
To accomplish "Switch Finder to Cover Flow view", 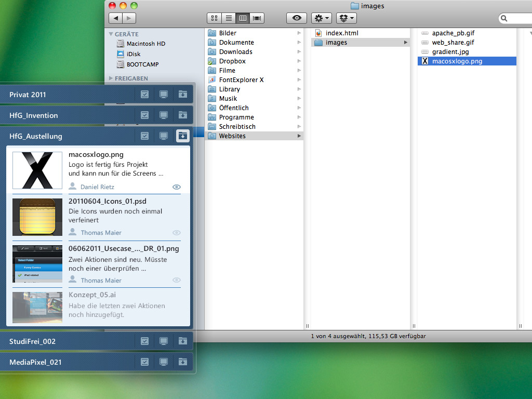I will point(257,18).
